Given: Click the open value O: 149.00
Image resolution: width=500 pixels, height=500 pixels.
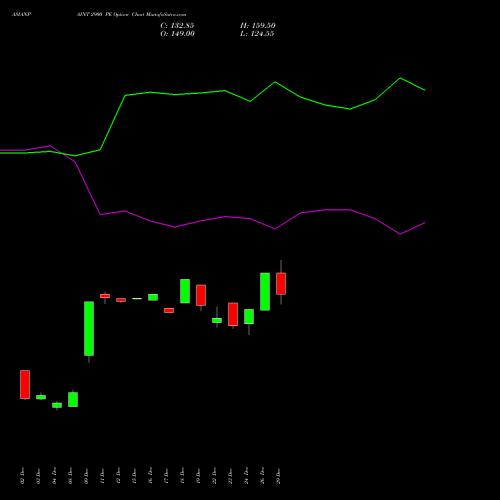Looking at the screenshot, I should pos(177,34).
